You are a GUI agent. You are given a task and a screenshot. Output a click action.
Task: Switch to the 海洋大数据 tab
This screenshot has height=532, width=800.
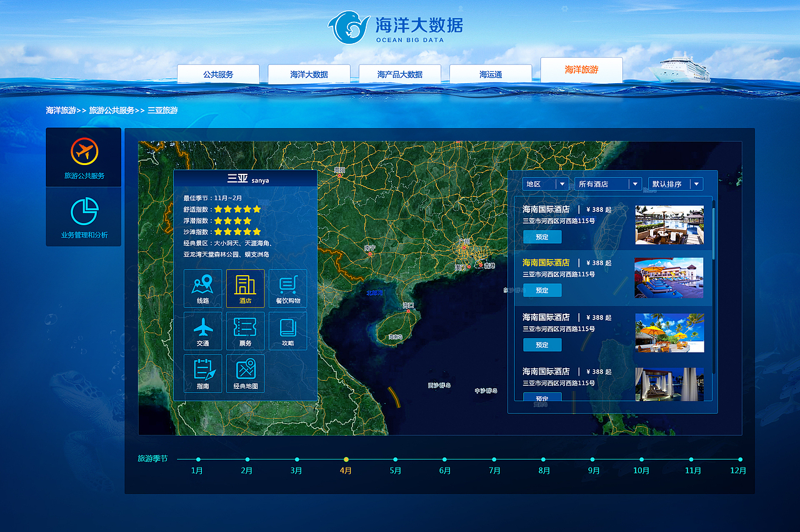point(309,74)
